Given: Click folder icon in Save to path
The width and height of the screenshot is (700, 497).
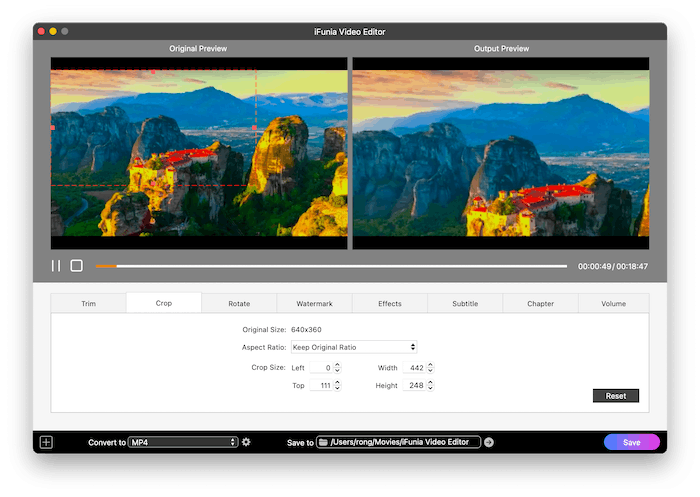Looking at the screenshot, I should tap(324, 442).
